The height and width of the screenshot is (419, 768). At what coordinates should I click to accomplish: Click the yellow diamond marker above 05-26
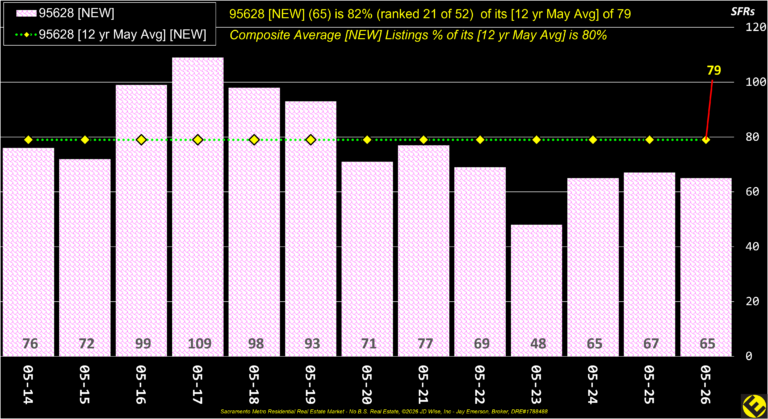tap(706, 140)
